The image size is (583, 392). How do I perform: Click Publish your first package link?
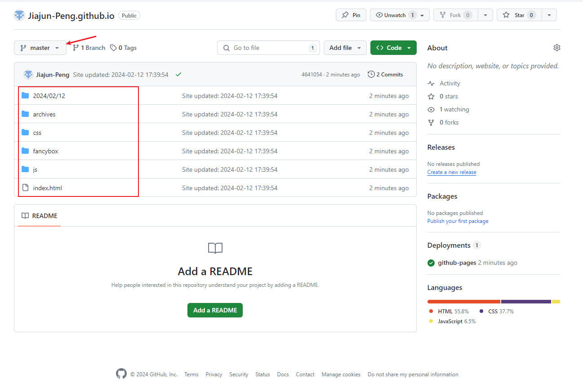click(458, 221)
